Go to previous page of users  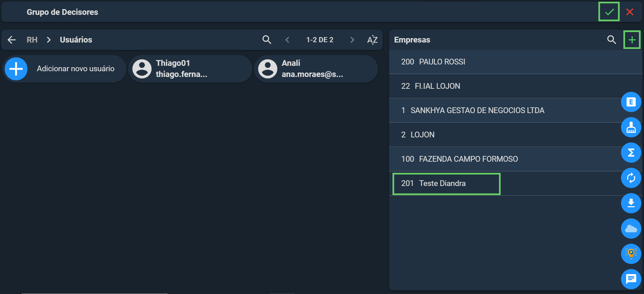tap(287, 40)
